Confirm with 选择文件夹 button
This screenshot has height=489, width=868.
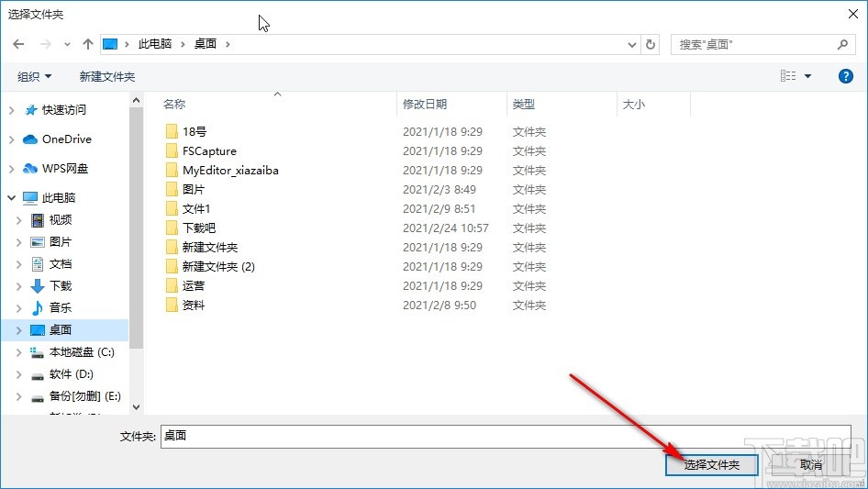click(x=712, y=464)
